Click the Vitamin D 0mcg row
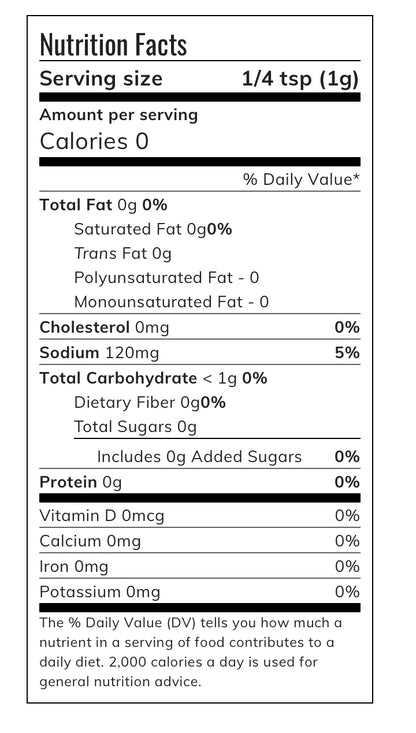 click(x=200, y=515)
